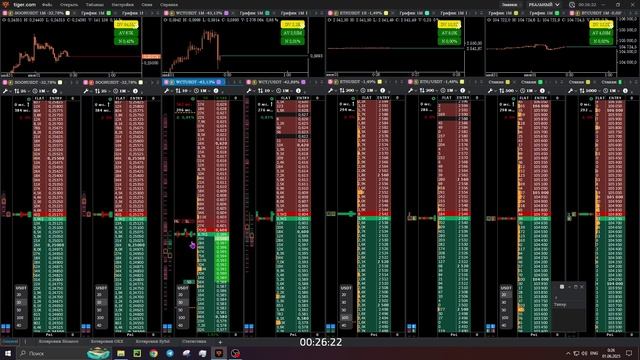Open Telegram from the taskbar
The image size is (640, 360).
[170, 353]
